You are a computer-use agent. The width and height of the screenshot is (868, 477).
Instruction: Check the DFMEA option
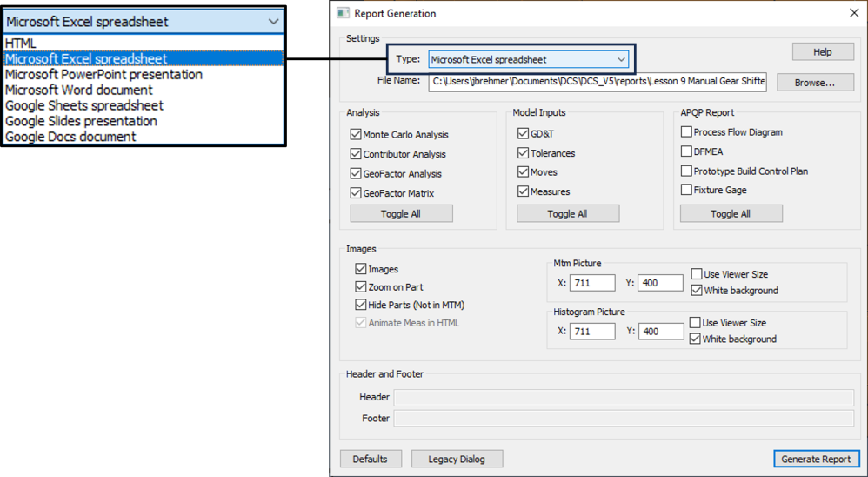click(x=686, y=151)
